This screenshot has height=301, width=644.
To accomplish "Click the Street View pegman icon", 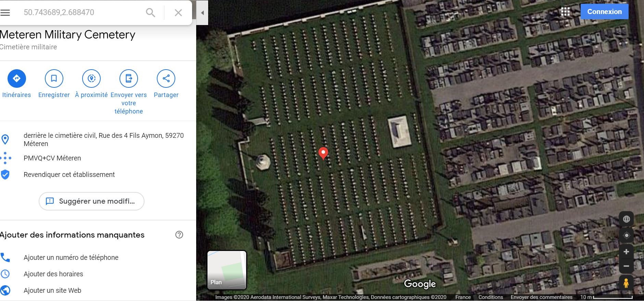I will 626,283.
